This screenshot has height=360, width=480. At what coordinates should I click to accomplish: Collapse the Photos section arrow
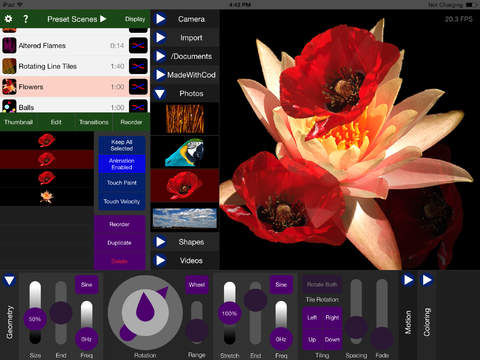[160, 94]
